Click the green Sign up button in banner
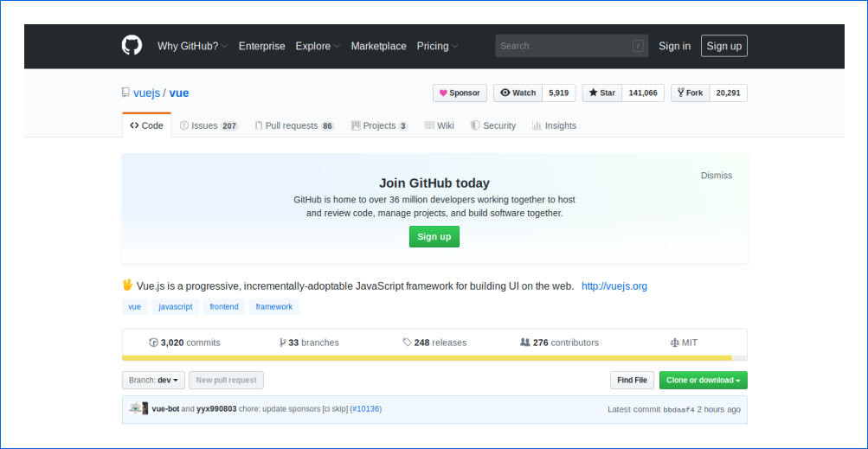This screenshot has height=449, width=868. pos(434,237)
